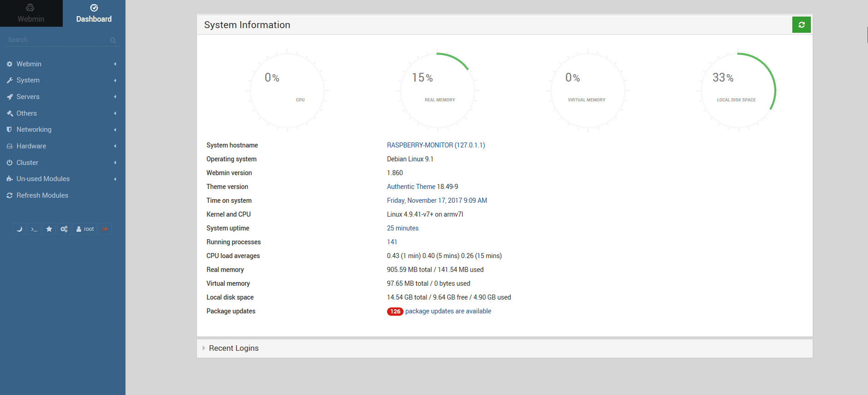Click the system time link

pos(437,200)
